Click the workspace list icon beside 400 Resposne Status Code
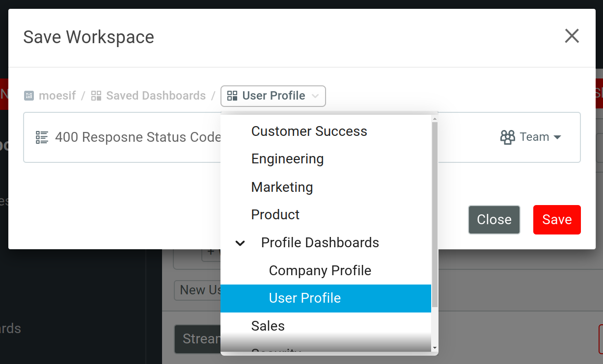Image resolution: width=603 pixels, height=364 pixels. click(x=41, y=137)
